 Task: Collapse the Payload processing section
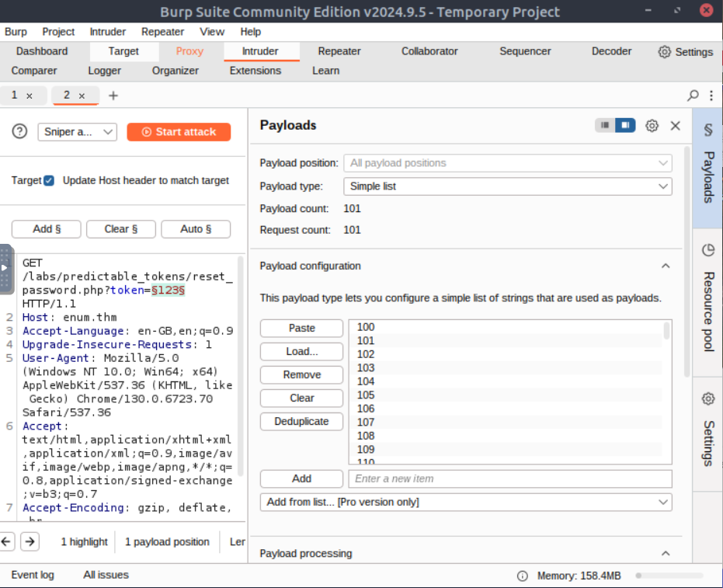pyautogui.click(x=666, y=553)
